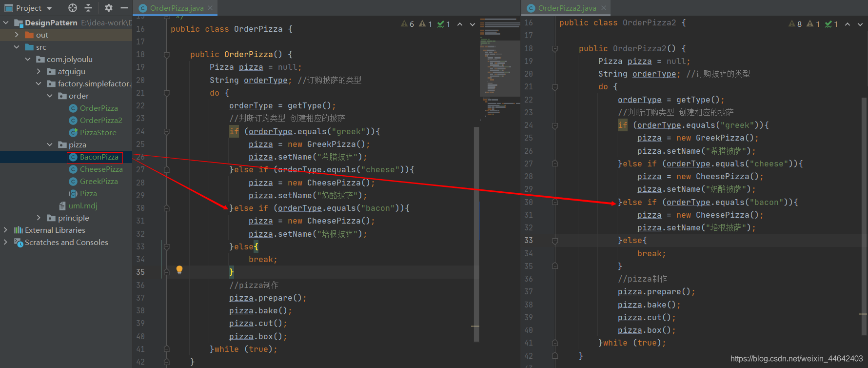
Task: Switch to OrderPizza.java tab
Action: [x=176, y=8]
